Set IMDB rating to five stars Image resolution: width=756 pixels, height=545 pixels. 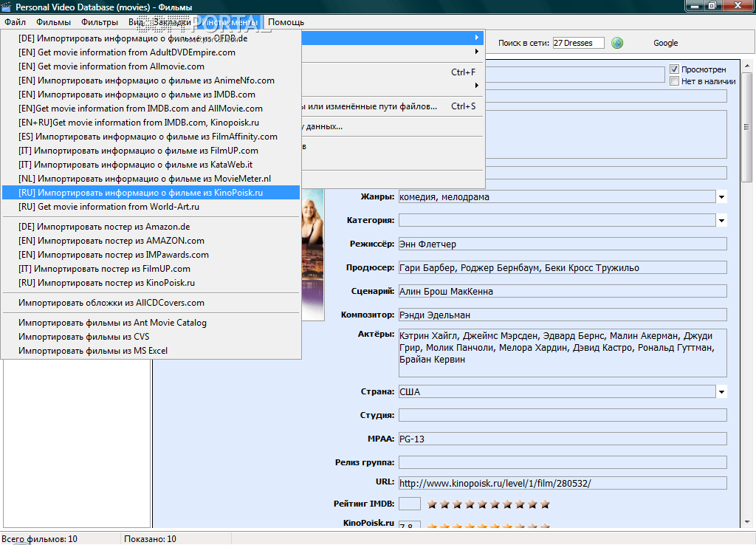482,504
